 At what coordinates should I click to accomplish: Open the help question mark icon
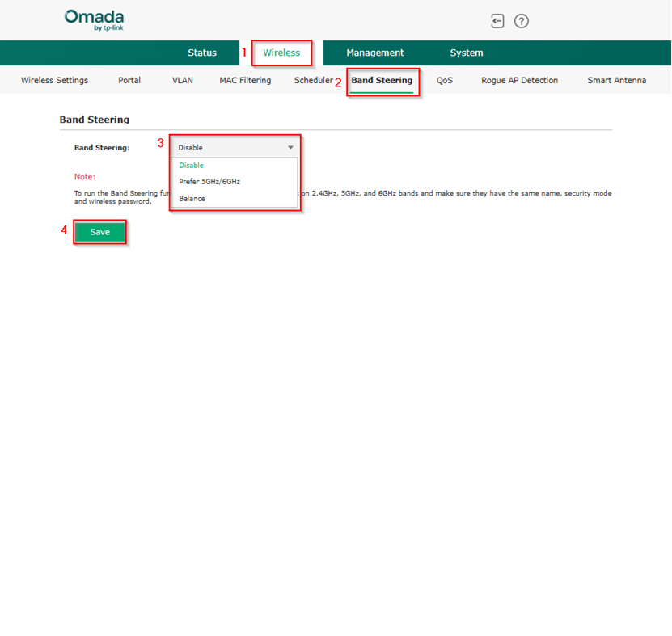point(521,21)
